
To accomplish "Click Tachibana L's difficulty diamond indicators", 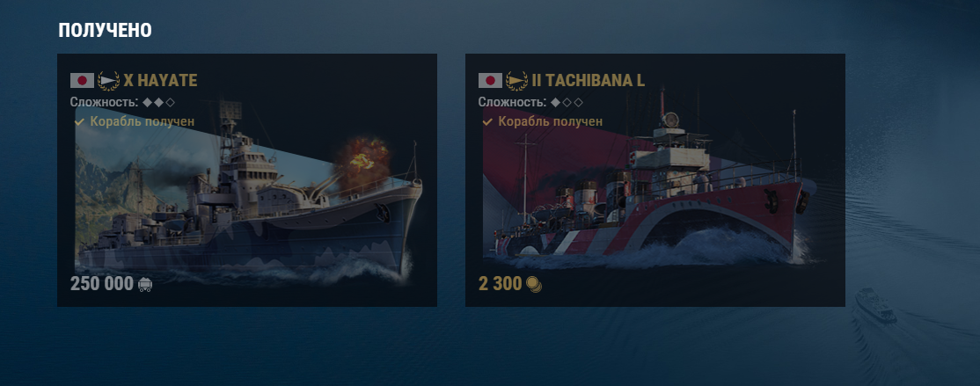I will point(567,102).
